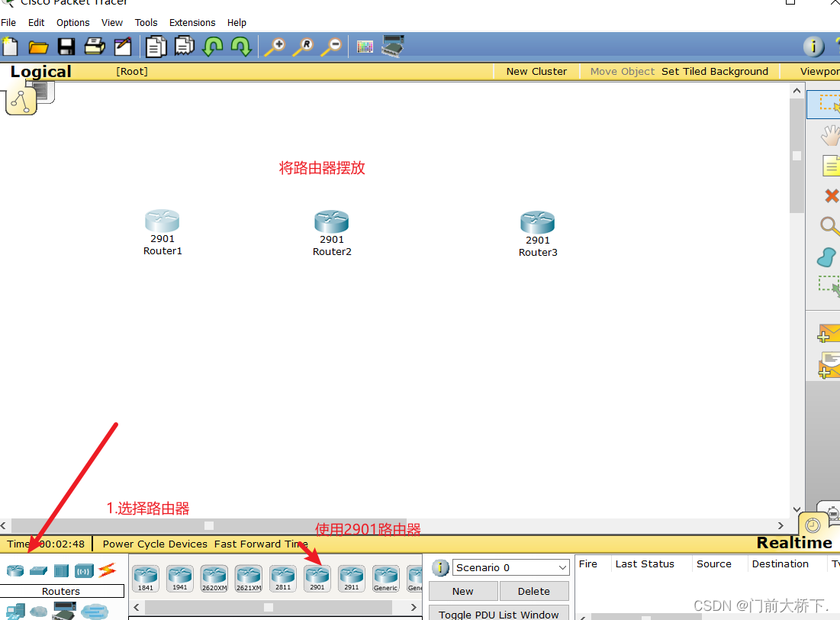Open custom devices dialog icon
This screenshot has width=840, height=620.
[393, 46]
